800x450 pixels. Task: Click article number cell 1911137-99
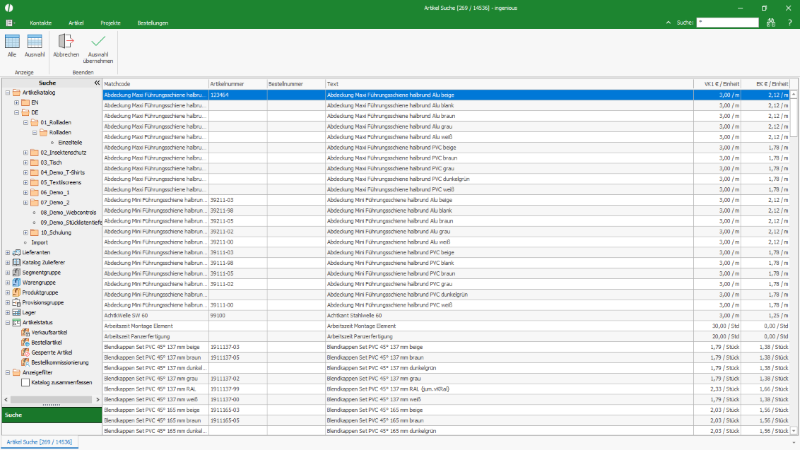point(238,389)
